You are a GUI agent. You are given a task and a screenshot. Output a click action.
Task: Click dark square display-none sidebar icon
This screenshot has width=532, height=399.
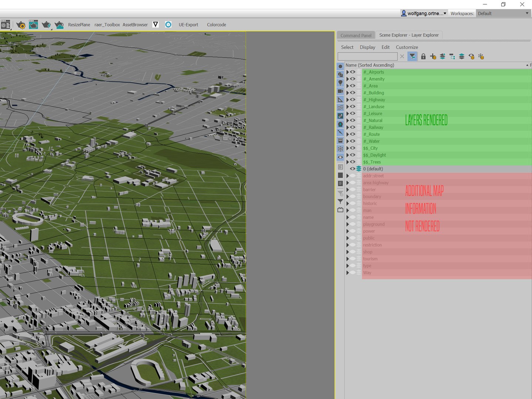click(x=340, y=175)
